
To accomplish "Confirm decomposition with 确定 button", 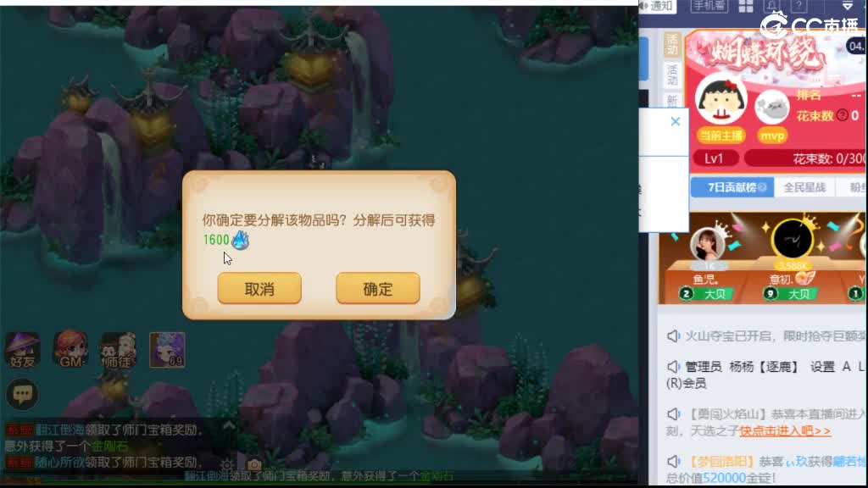I will tap(377, 288).
